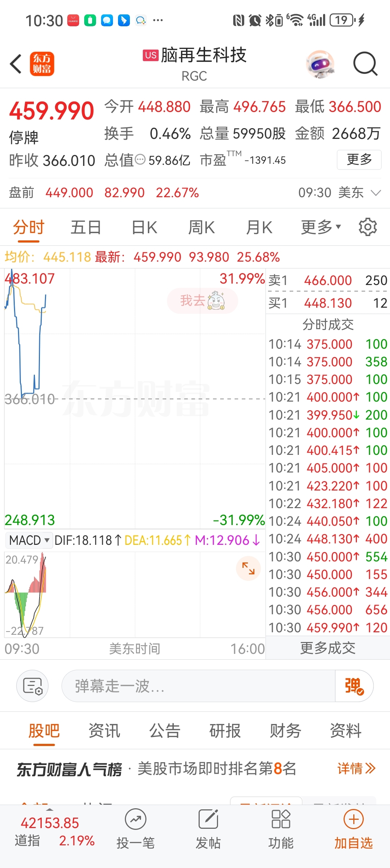Tap the 10:30 456.000 656 trade row

pyautogui.click(x=328, y=610)
